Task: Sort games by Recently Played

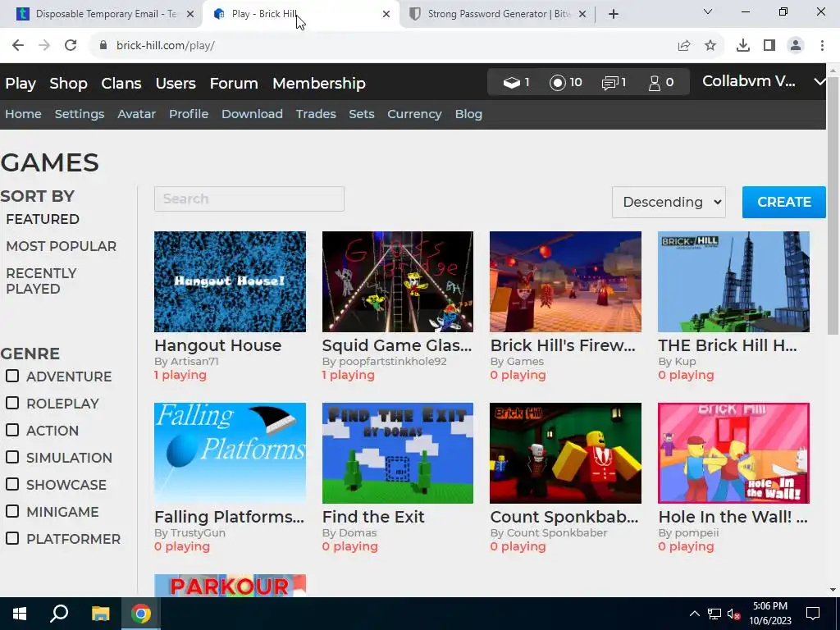Action: pyautogui.click(x=41, y=281)
